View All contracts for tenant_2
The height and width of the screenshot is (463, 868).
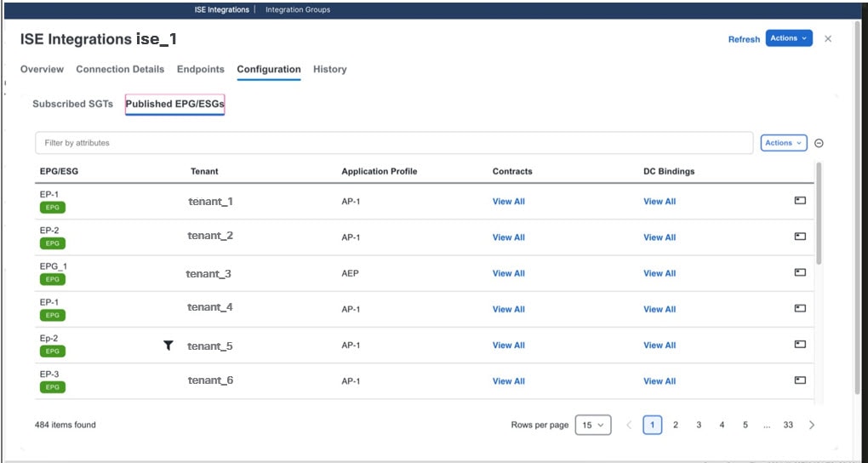(509, 237)
